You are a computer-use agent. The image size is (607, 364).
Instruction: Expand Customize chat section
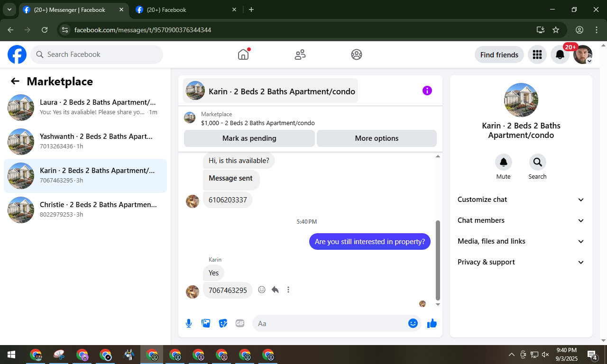[x=521, y=200]
